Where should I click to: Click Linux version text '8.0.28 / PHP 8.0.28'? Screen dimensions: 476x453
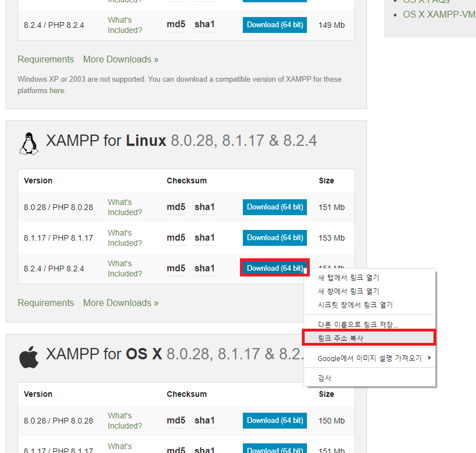(x=58, y=208)
